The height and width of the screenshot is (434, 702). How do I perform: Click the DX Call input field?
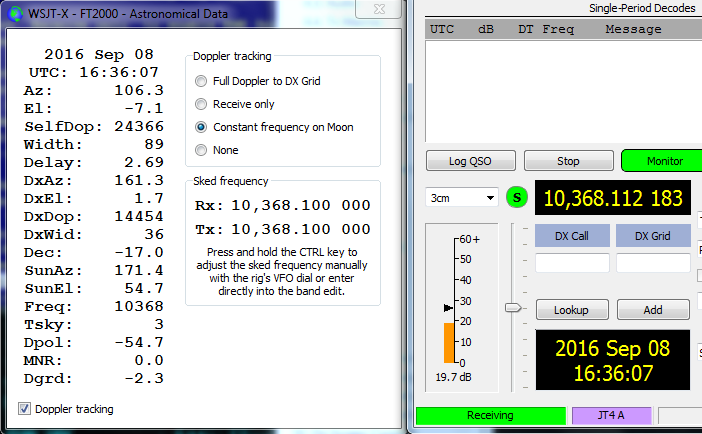pyautogui.click(x=572, y=263)
